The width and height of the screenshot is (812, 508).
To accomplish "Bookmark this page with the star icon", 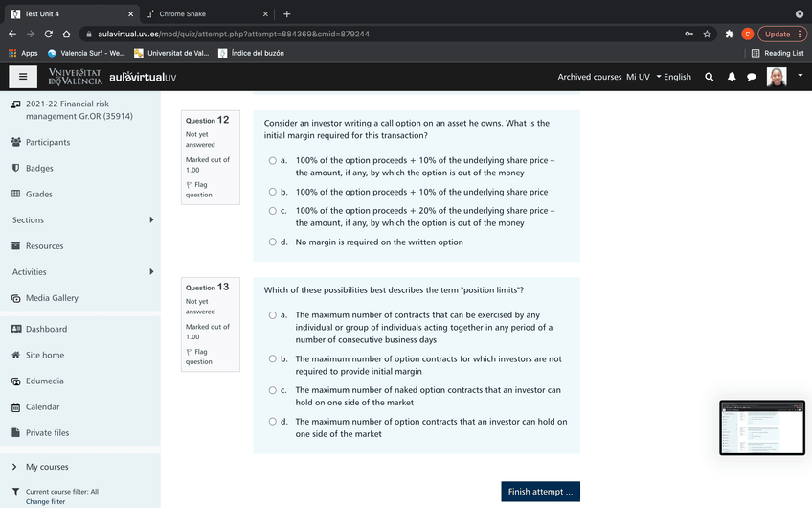I will pyautogui.click(x=707, y=34).
